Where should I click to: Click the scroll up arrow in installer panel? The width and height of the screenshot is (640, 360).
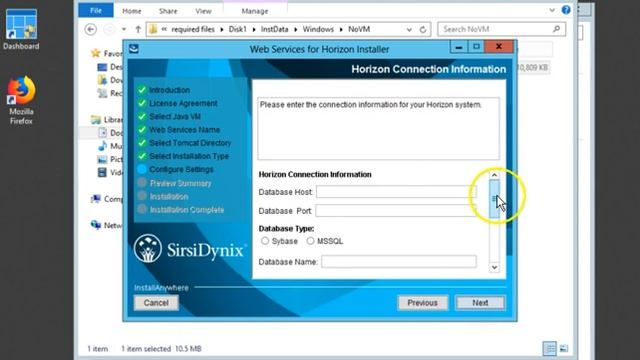tap(494, 175)
